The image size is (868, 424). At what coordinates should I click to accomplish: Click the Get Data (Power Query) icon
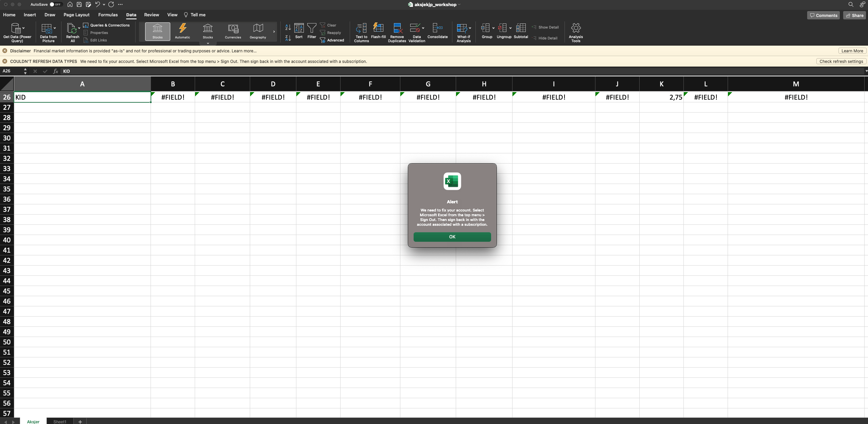point(16,28)
